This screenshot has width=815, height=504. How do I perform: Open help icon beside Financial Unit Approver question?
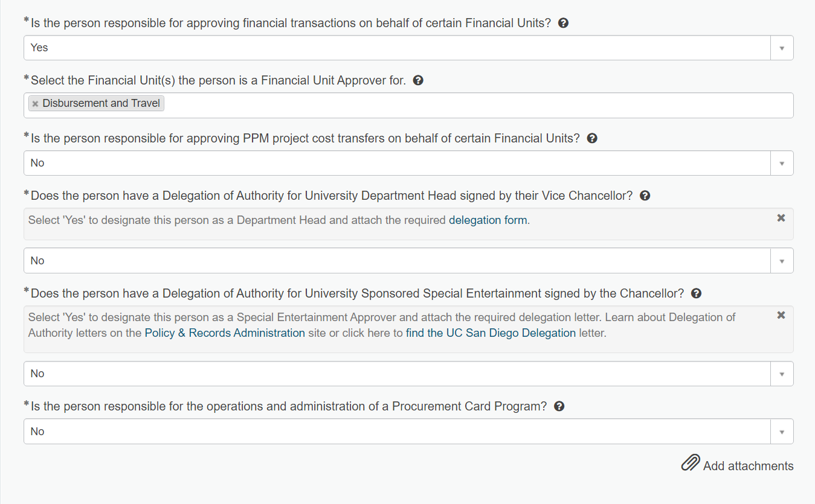417,80
